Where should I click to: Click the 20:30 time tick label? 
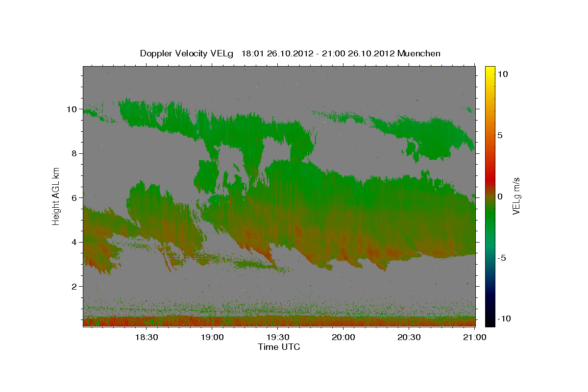point(409,338)
